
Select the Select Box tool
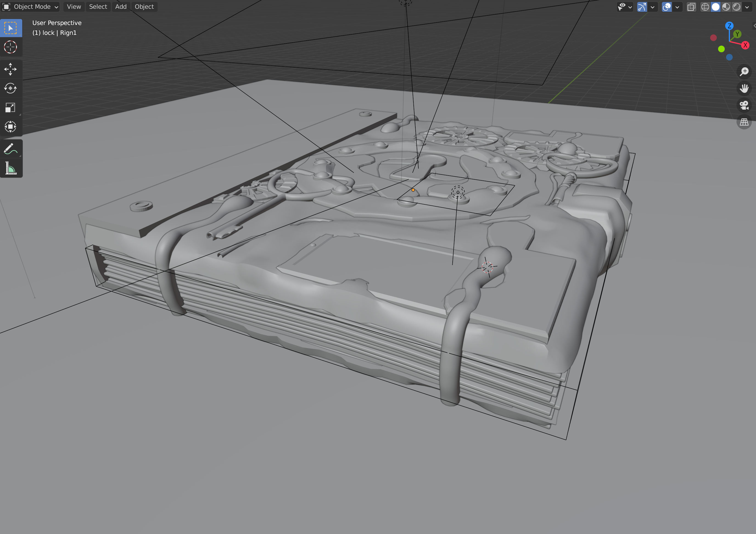pyautogui.click(x=10, y=28)
